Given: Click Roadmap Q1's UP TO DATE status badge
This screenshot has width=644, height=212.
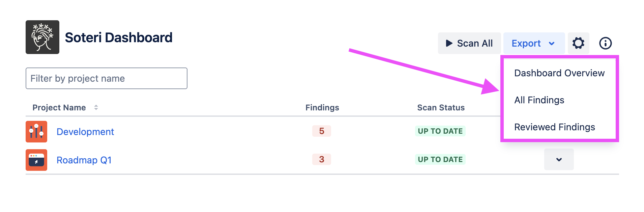Looking at the screenshot, I should pyautogui.click(x=440, y=159).
